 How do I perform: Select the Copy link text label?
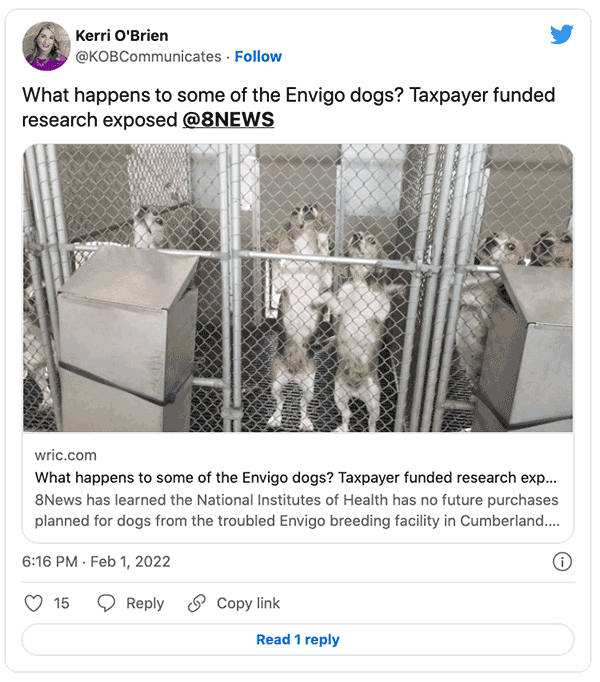point(248,603)
